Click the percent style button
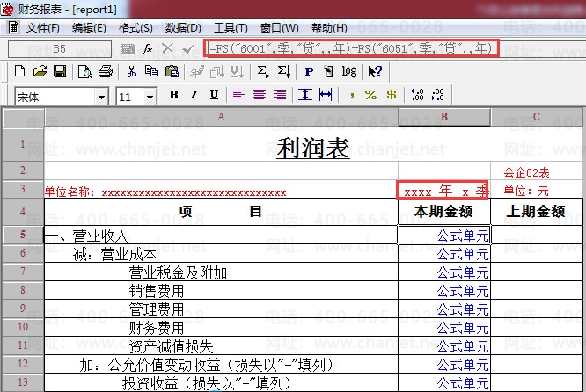 370,95
